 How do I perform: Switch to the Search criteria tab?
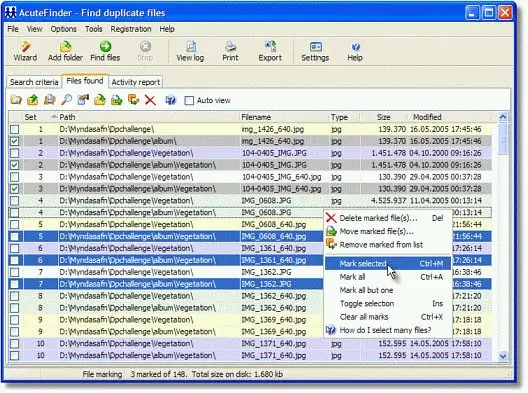tap(34, 82)
